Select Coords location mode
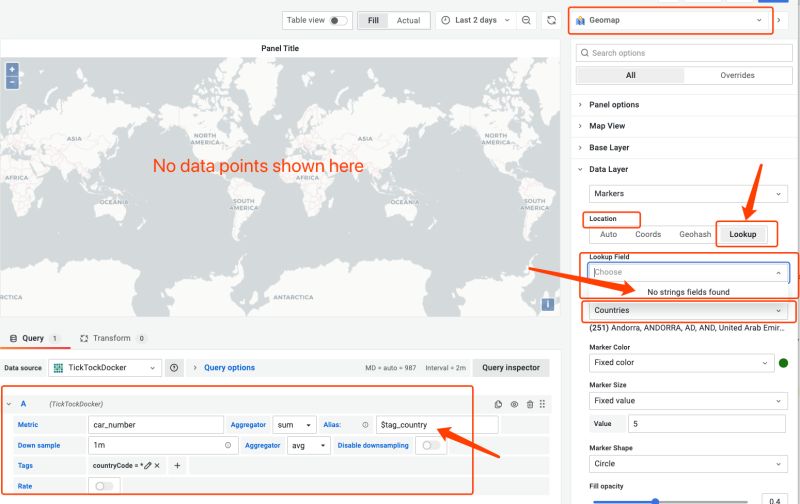The image size is (800, 504). click(x=648, y=234)
